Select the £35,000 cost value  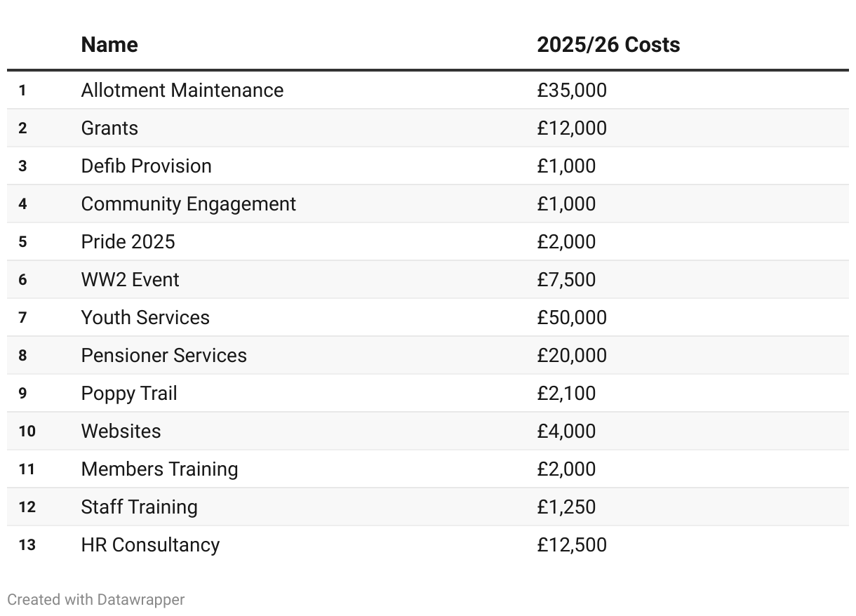[572, 91]
